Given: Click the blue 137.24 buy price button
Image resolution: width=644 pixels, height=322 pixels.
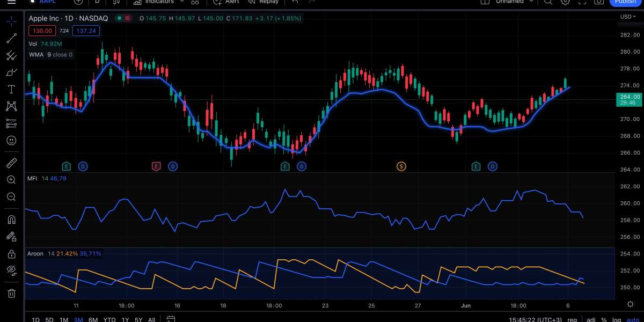Looking at the screenshot, I should click(x=86, y=31).
